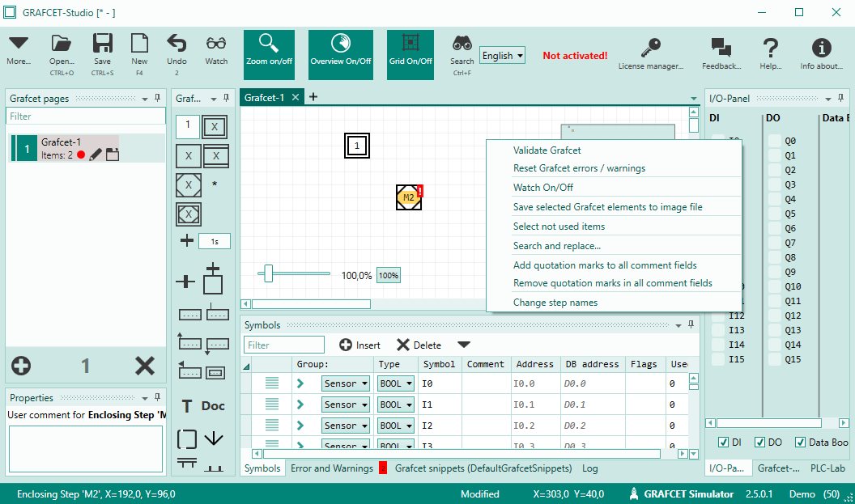Screen dimensions: 855x504
Task: Uncheck the DI checkbox
Action: 725,441
